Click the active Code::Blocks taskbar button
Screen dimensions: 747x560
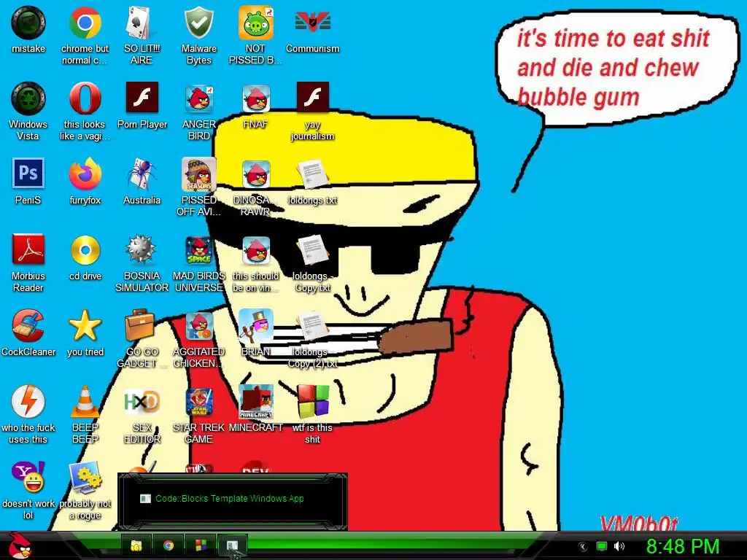click(233, 545)
